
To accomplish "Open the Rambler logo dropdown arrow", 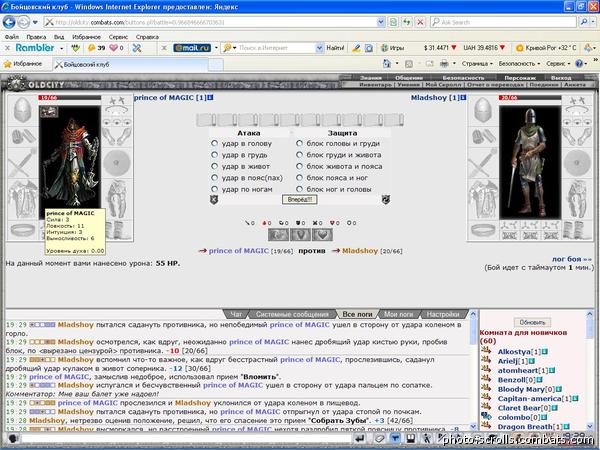I will coord(61,48).
